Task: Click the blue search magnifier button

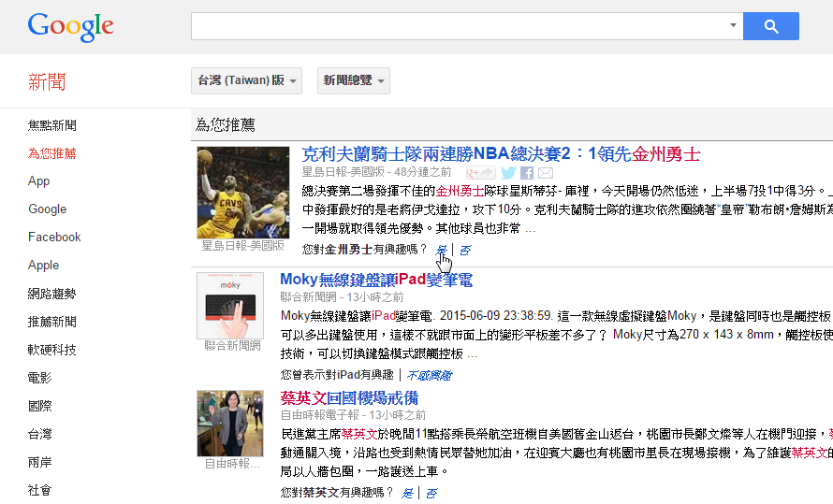Action: tap(771, 26)
